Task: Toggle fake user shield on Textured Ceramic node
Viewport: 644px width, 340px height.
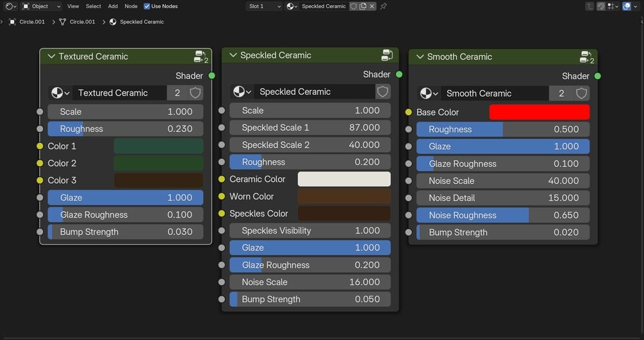Action: click(x=195, y=93)
